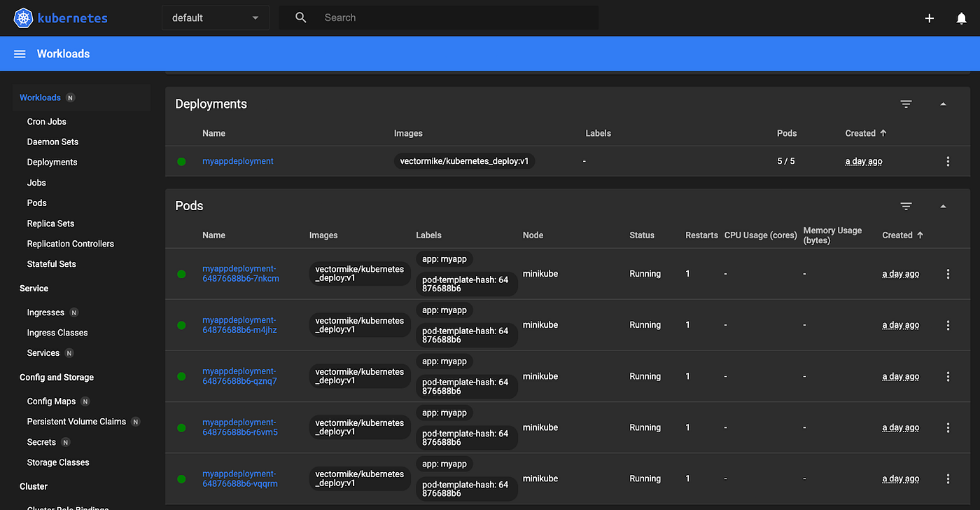Click Running status of pod qznq7

(645, 376)
